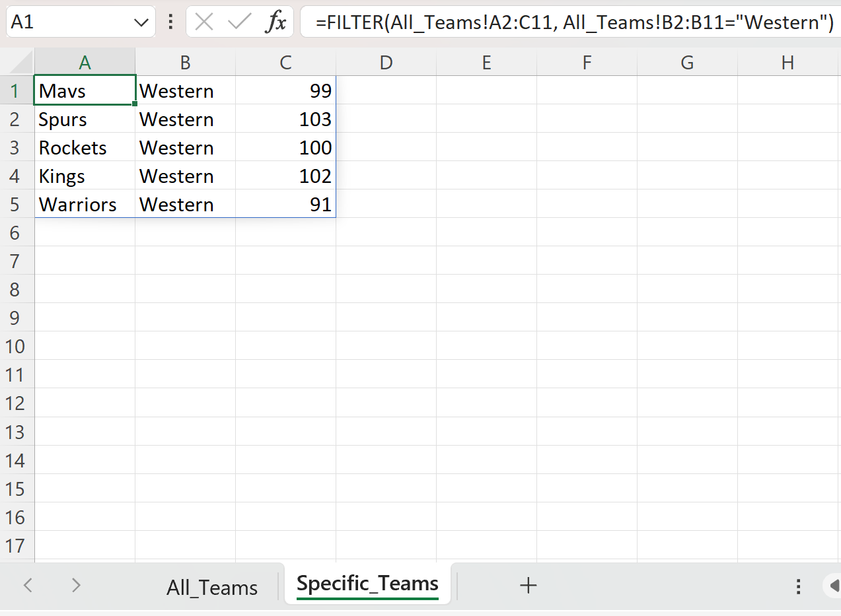The image size is (841, 616).
Task: Click the Western cell in Rockets row
Action: 185,147
